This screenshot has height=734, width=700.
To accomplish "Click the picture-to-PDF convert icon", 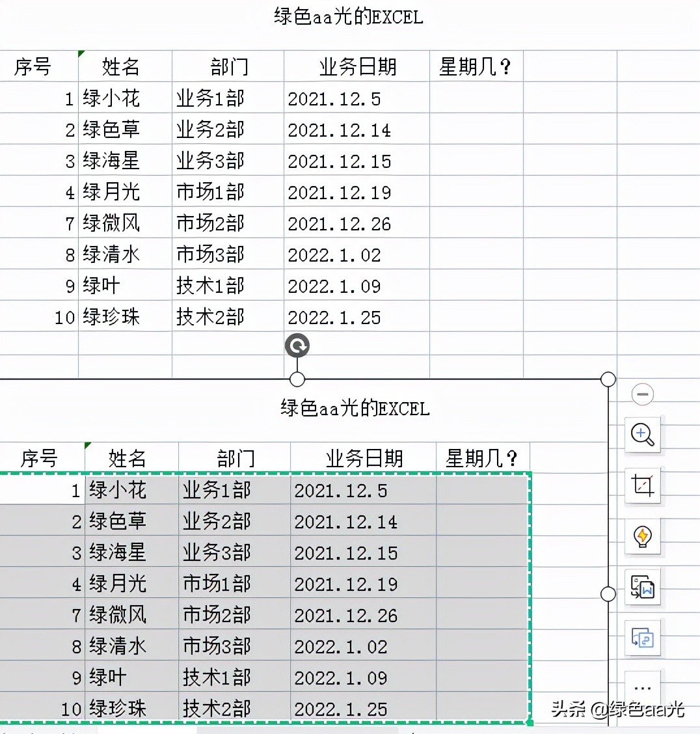I will point(643,638).
